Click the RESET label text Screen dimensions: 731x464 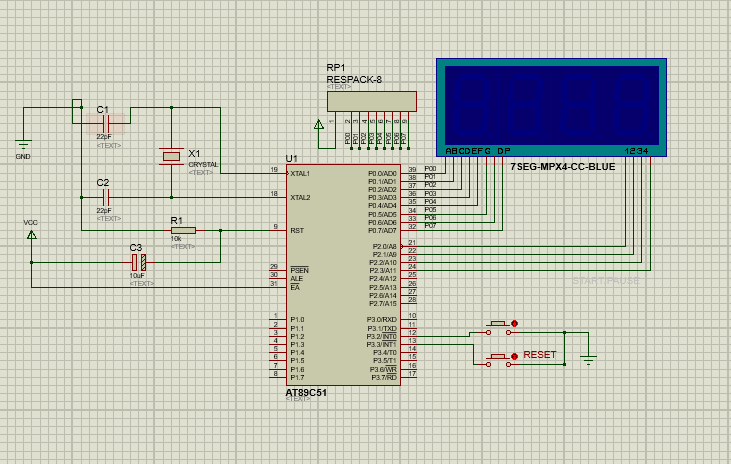(x=540, y=355)
